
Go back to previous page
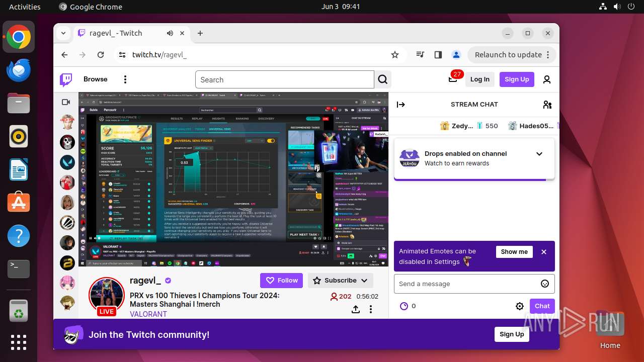[x=64, y=55]
